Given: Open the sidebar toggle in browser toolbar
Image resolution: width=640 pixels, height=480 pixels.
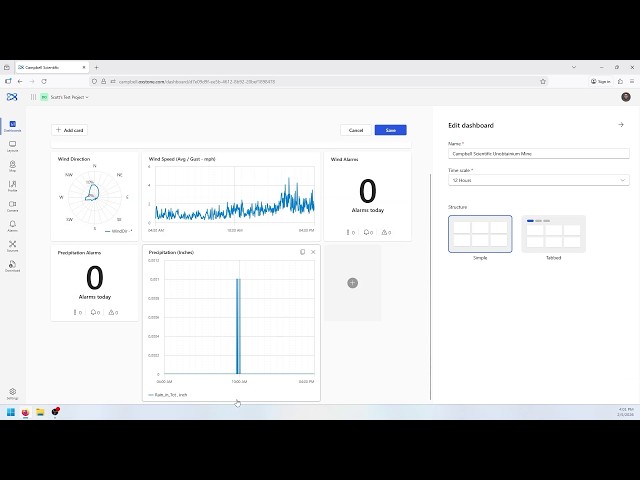Looking at the screenshot, I should (8, 81).
